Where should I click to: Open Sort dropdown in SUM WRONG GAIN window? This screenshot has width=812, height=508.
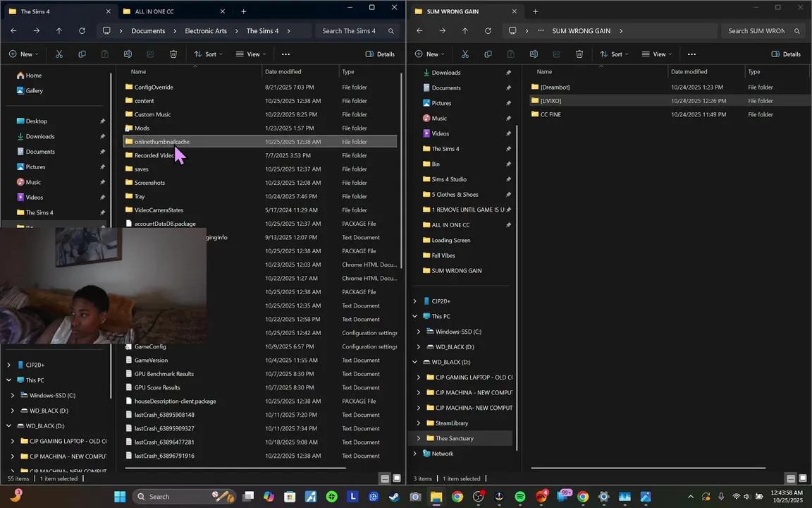tap(614, 54)
